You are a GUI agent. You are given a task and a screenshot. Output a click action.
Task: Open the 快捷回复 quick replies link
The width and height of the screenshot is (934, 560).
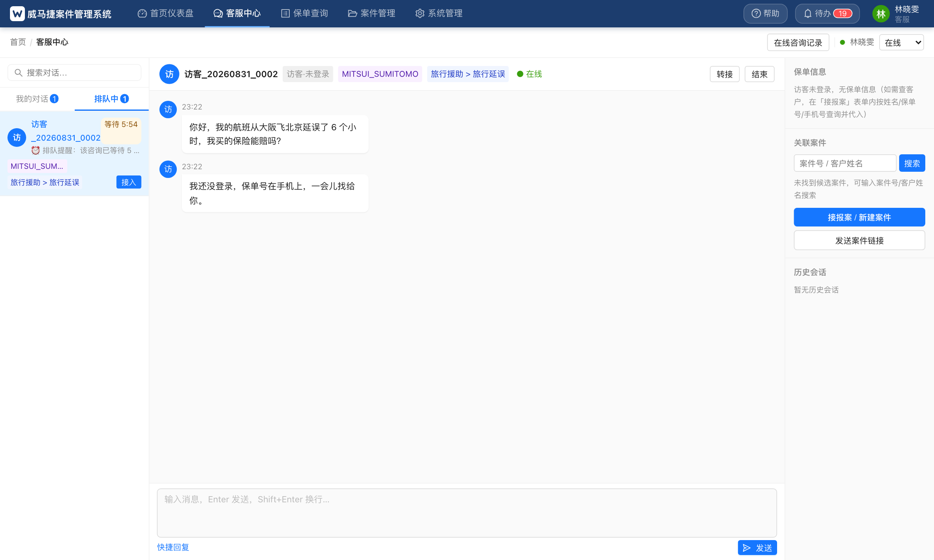point(173,547)
